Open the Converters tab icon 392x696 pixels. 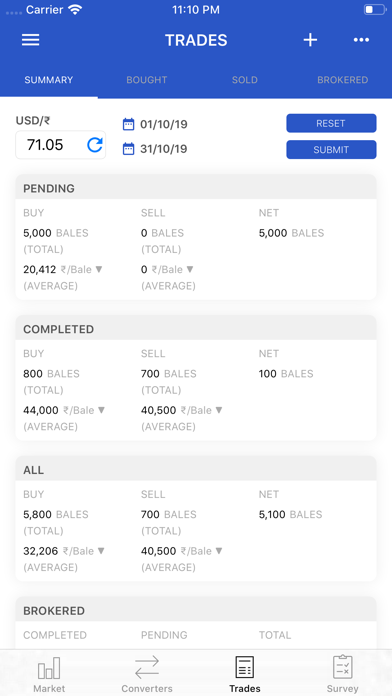(147, 668)
